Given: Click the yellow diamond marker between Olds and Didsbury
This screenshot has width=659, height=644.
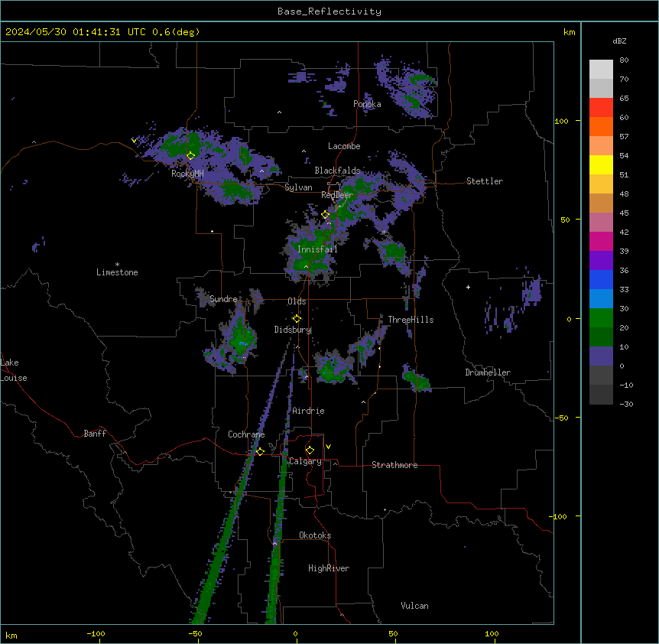Looking at the screenshot, I should tap(297, 318).
